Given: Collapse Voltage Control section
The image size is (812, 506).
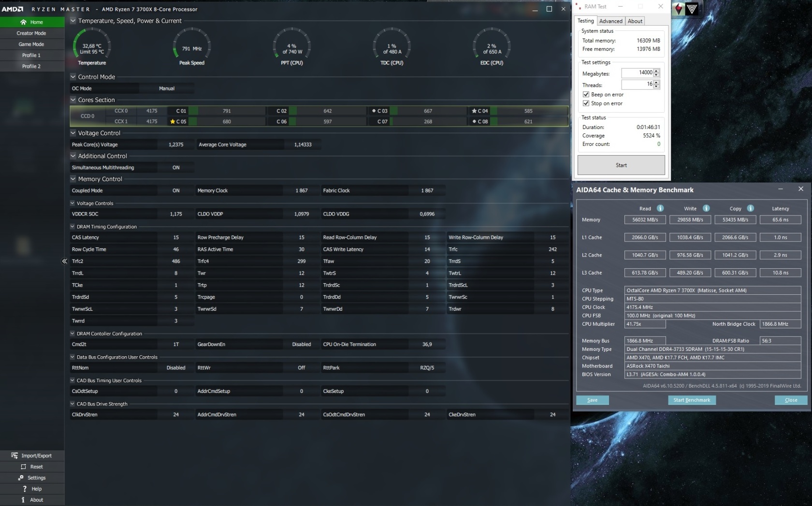Looking at the screenshot, I should pos(73,133).
